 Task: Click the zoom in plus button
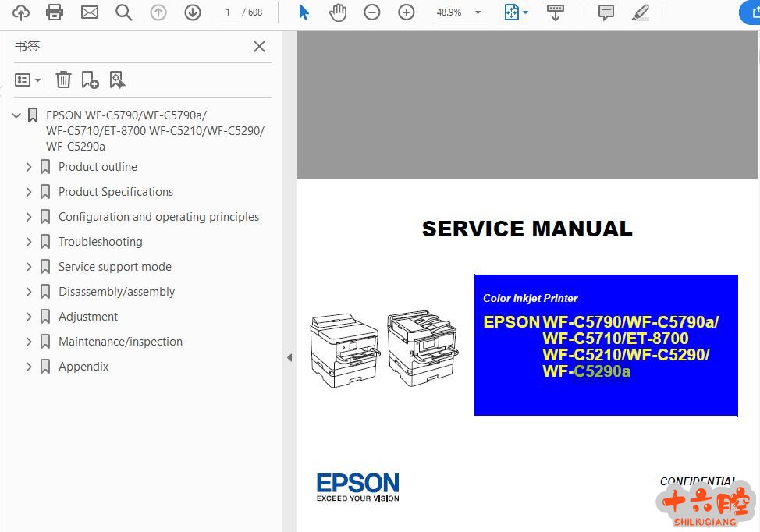tap(407, 12)
